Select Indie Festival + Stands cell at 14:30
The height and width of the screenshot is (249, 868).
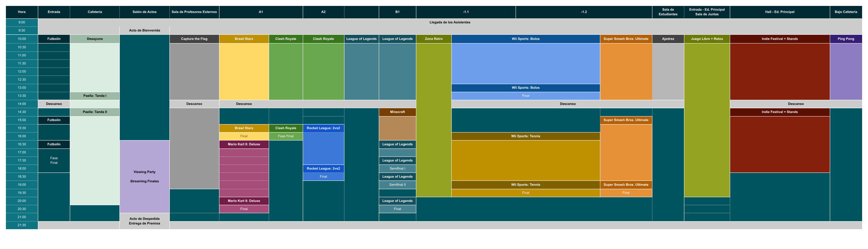(x=780, y=112)
